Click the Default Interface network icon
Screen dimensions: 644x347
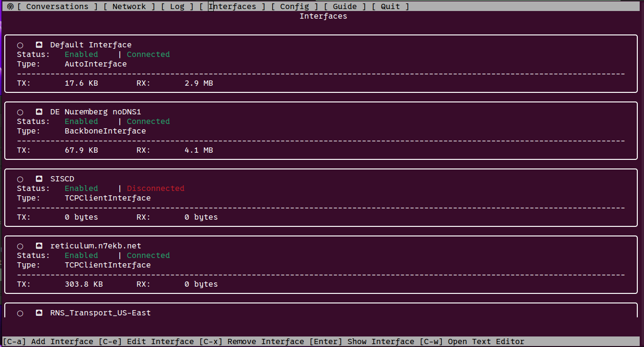(39, 45)
